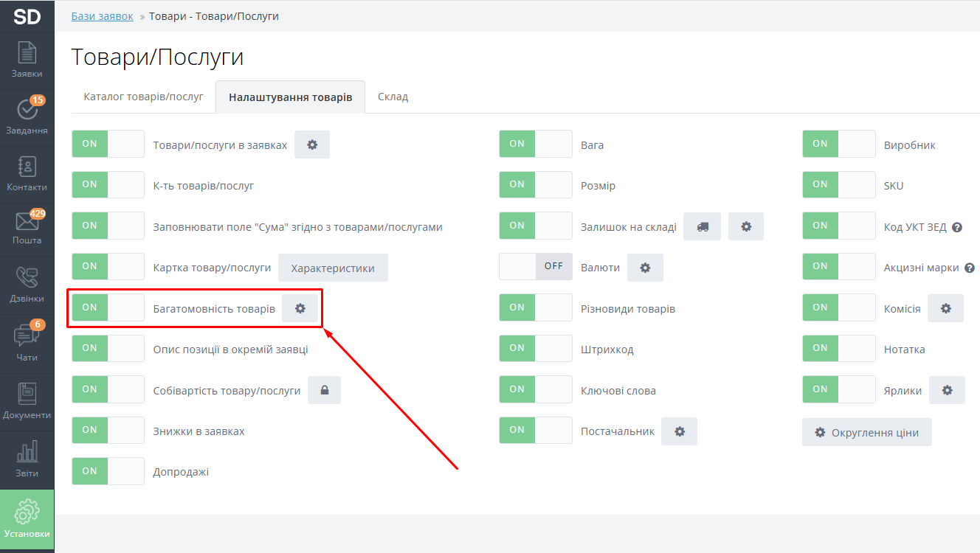
Task: Open Заявки section in sidebar
Action: point(27,60)
